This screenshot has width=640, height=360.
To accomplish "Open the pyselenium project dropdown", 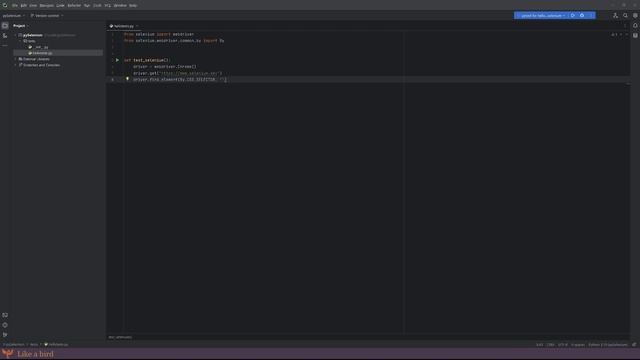I will point(13,16).
